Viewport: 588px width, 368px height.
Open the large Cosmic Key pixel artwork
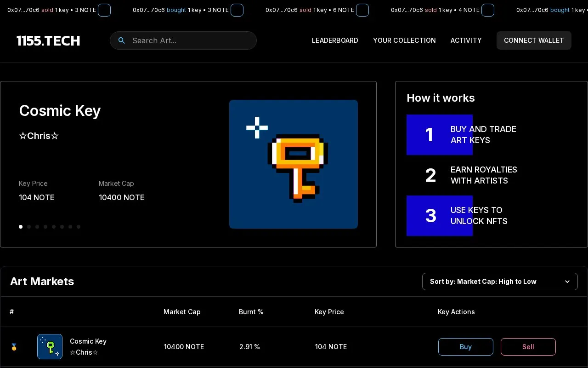coord(294,164)
